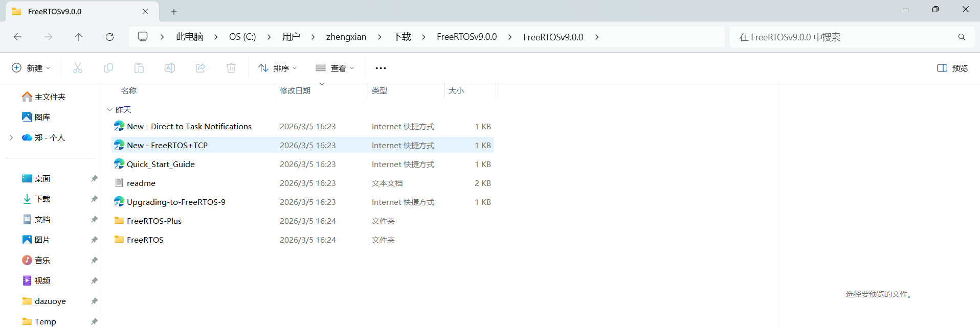The width and height of the screenshot is (980, 328).
Task: Click the search magnifier icon
Action: point(962,37)
